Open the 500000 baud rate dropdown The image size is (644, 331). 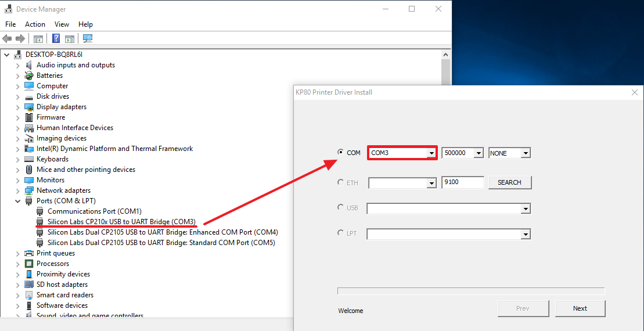478,153
